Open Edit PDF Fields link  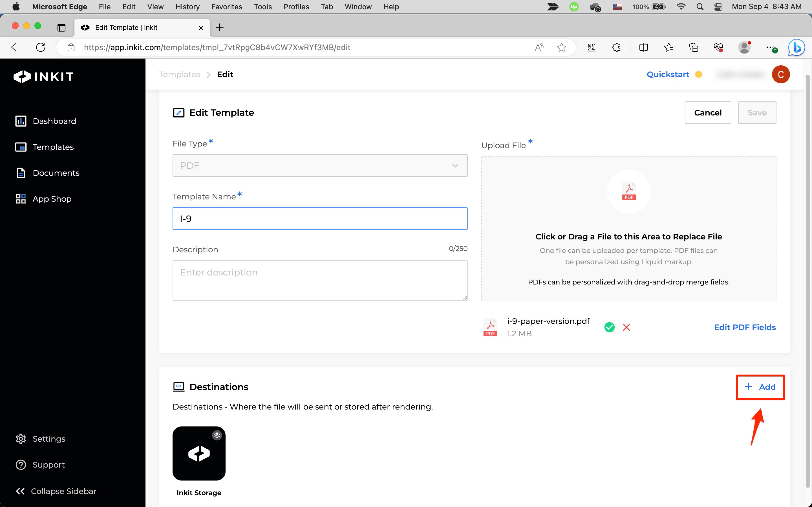[745, 327]
